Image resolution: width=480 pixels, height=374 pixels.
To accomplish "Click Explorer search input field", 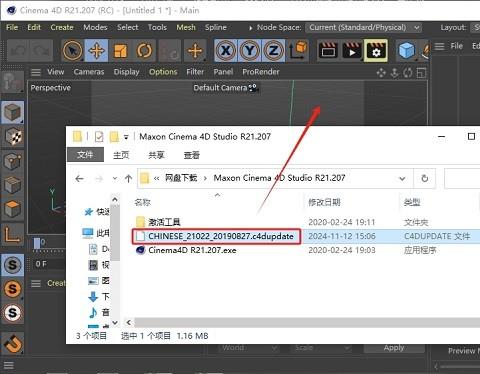I will 462,178.
